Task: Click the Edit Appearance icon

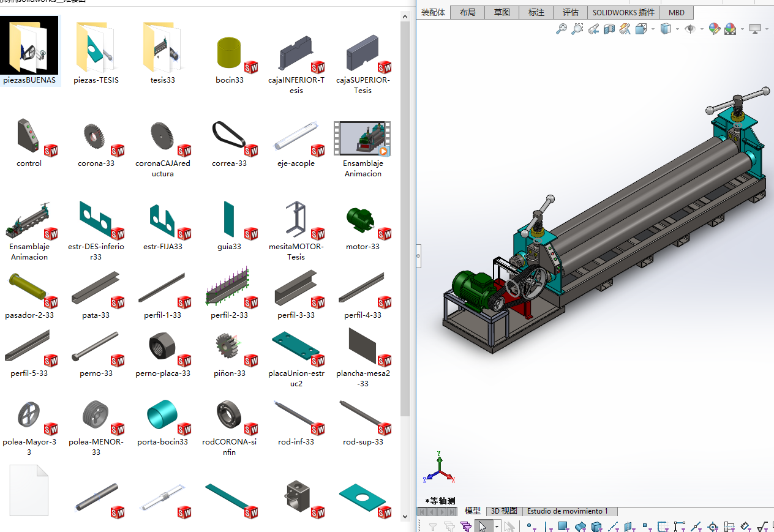Action: 714,29
